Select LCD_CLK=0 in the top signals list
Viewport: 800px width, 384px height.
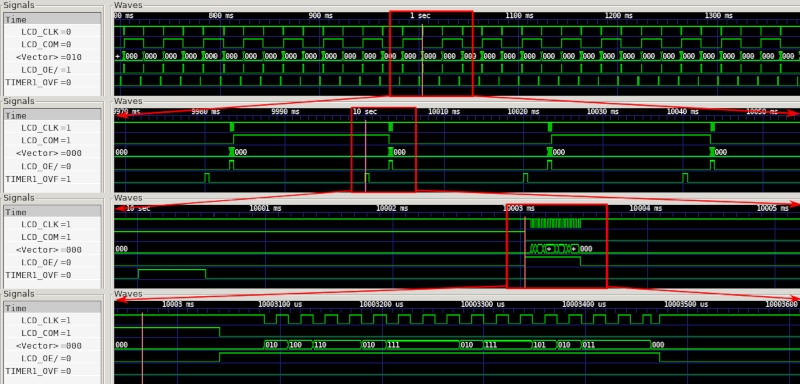(53, 32)
